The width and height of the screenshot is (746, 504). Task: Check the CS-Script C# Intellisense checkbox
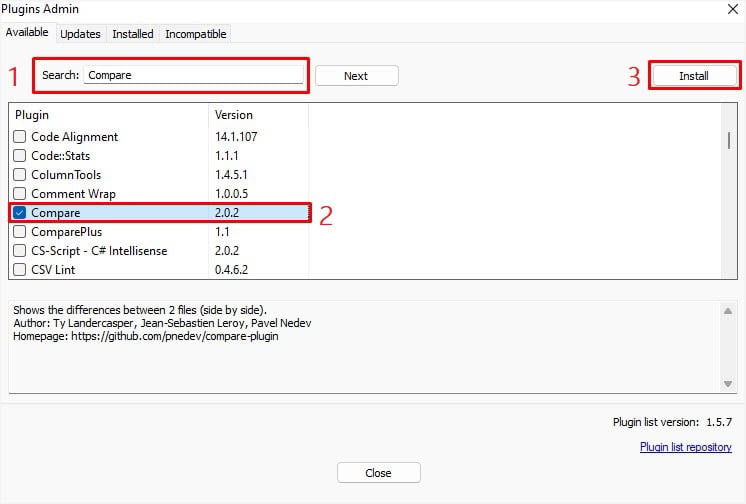(x=20, y=251)
